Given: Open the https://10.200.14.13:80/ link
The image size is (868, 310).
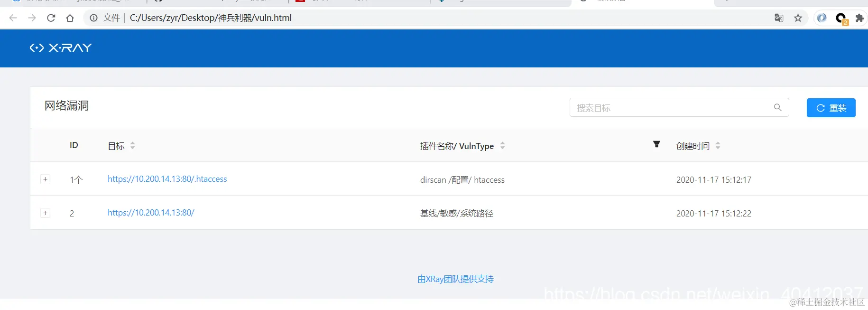Looking at the screenshot, I should (x=151, y=213).
